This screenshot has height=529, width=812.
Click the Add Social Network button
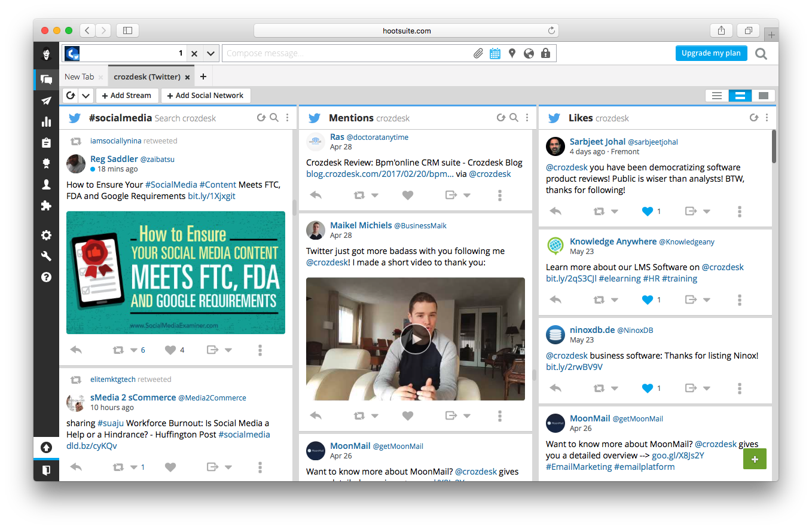tap(206, 96)
